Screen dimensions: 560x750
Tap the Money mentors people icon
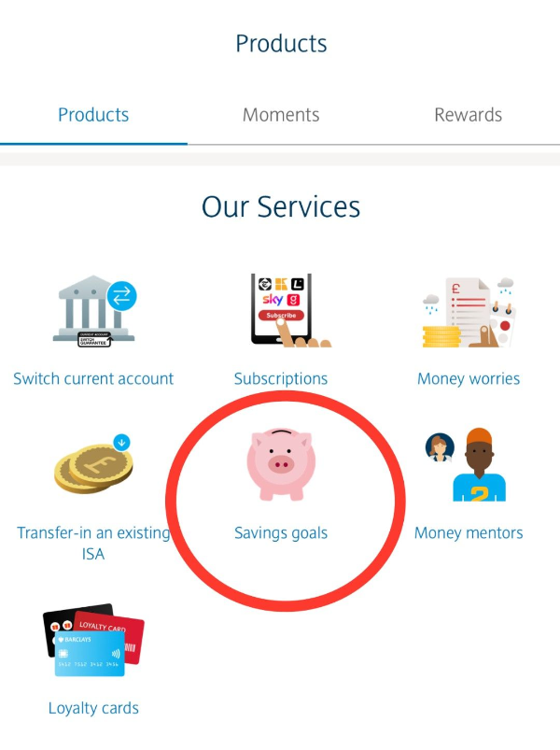point(466,464)
